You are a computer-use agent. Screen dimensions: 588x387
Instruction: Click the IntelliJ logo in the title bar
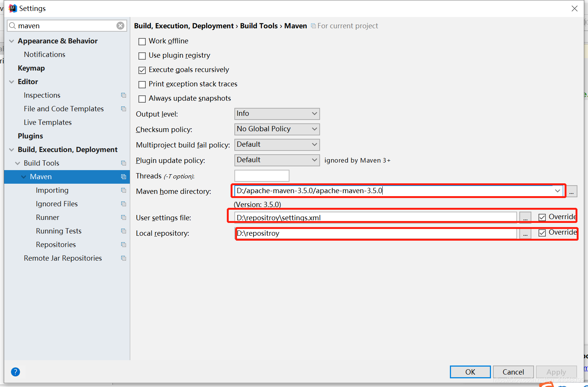point(12,8)
